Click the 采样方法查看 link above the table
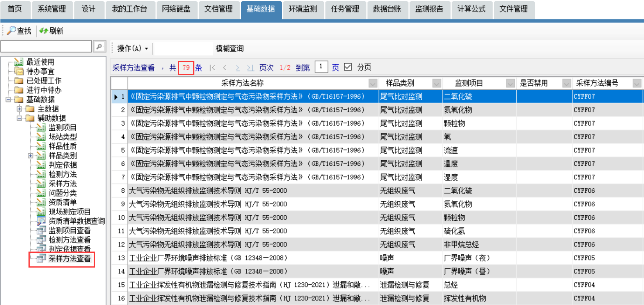Screen dimensions: 644x305 133,68
